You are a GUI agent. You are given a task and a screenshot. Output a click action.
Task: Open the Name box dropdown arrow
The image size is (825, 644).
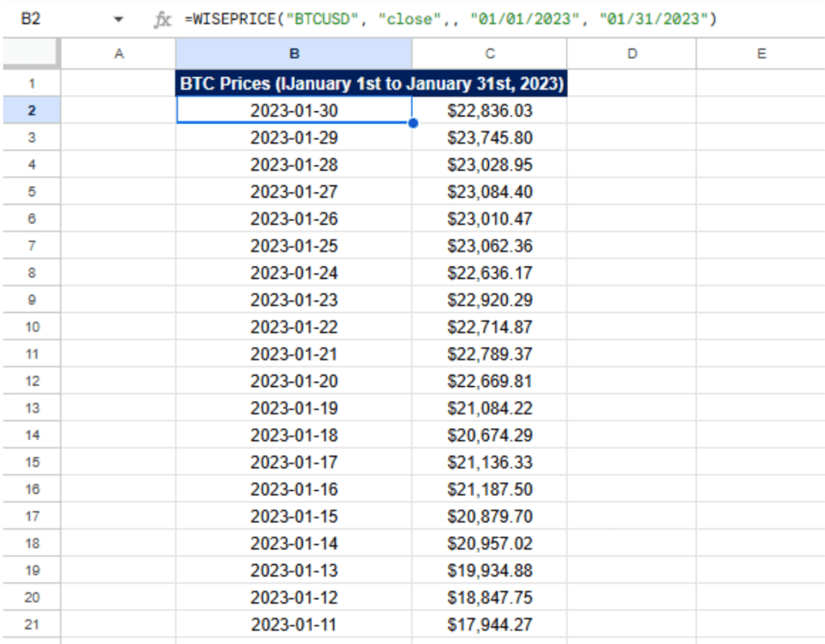119,19
